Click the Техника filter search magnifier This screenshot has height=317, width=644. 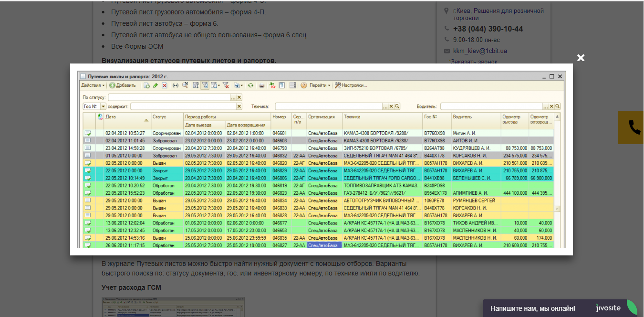(397, 106)
